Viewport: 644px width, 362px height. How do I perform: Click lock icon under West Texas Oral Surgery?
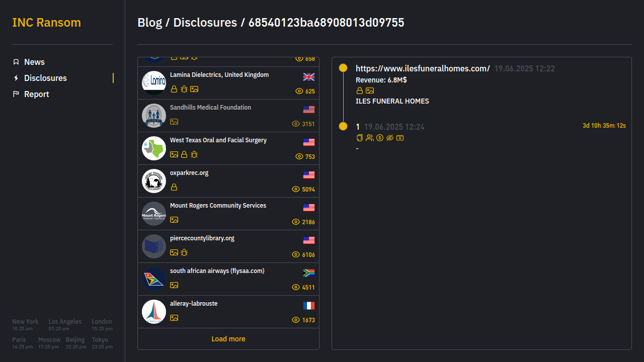pyautogui.click(x=184, y=154)
